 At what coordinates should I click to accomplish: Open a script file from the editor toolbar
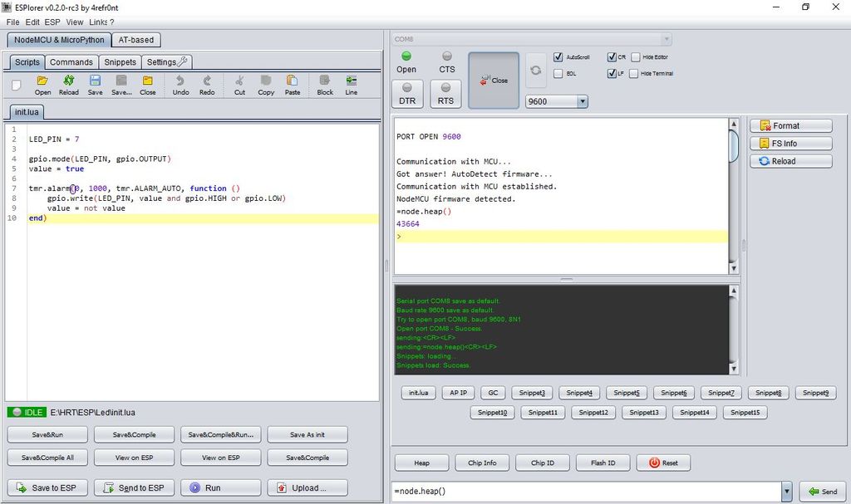(x=42, y=86)
